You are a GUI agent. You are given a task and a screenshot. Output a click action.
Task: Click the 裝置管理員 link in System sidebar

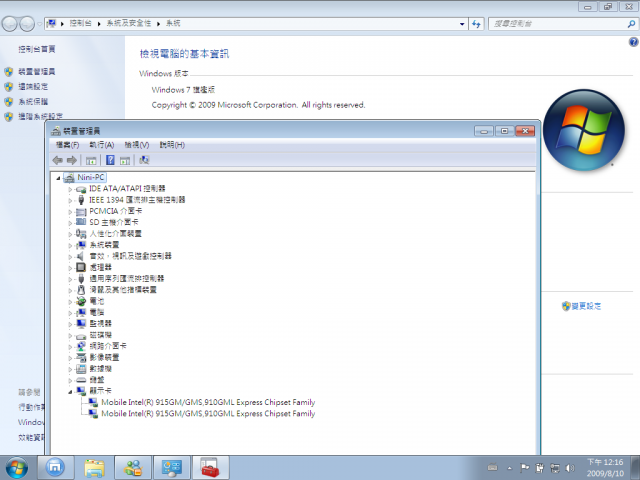pyautogui.click(x=37, y=72)
